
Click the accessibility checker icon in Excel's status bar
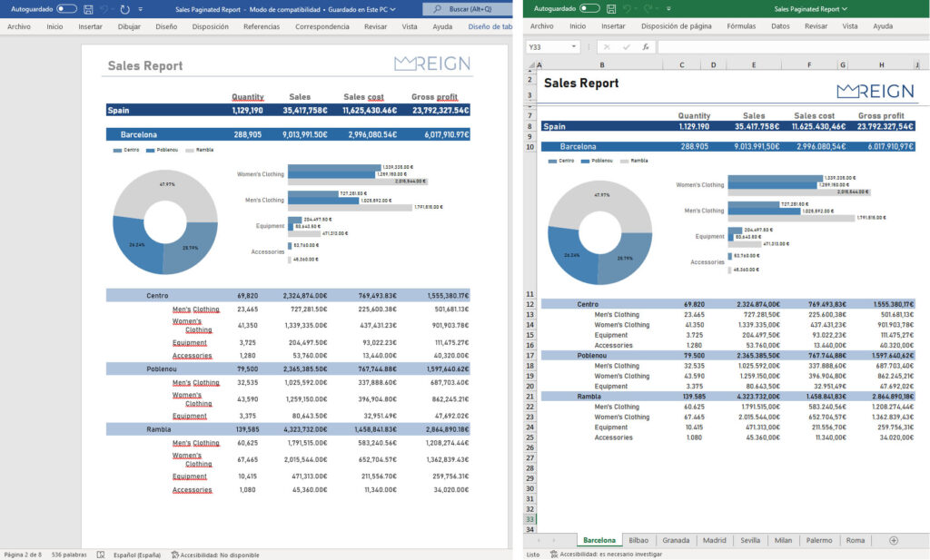554,555
